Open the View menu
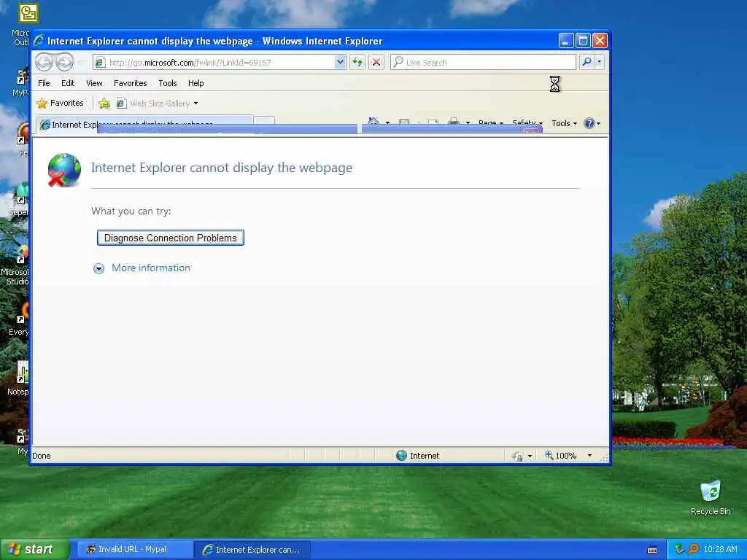The height and width of the screenshot is (560, 747). [94, 83]
